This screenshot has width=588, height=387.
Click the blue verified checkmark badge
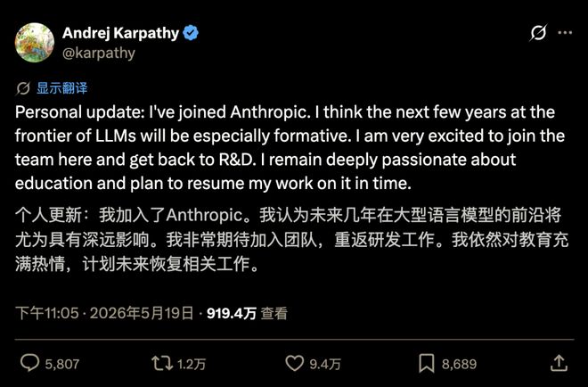[191, 33]
